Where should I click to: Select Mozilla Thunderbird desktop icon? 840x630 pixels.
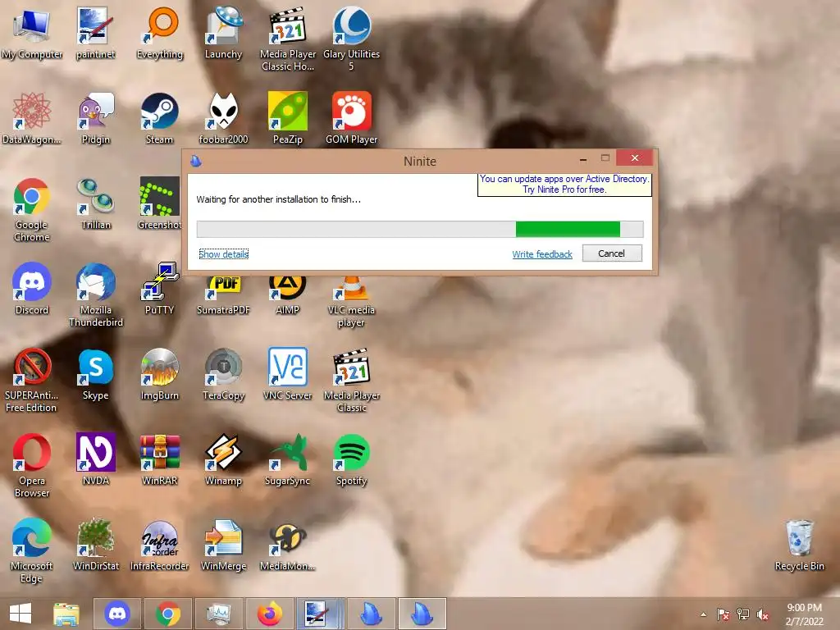click(95, 294)
